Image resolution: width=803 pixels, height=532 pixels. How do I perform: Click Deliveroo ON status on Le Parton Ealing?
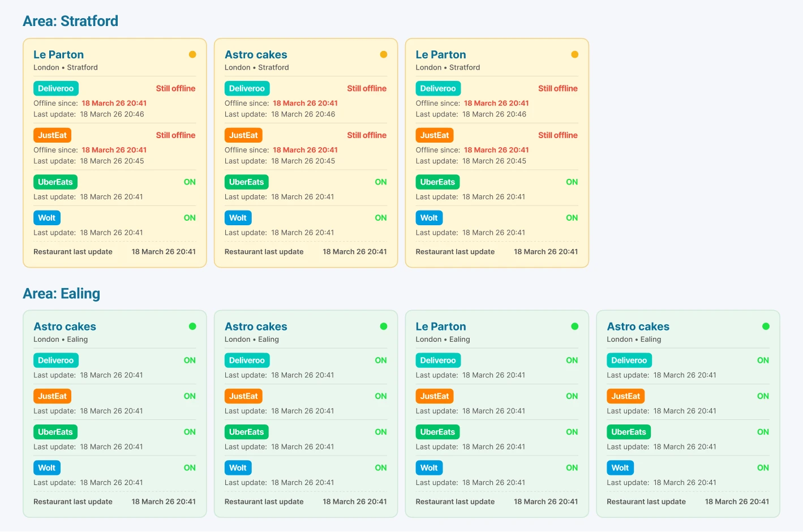coord(572,361)
